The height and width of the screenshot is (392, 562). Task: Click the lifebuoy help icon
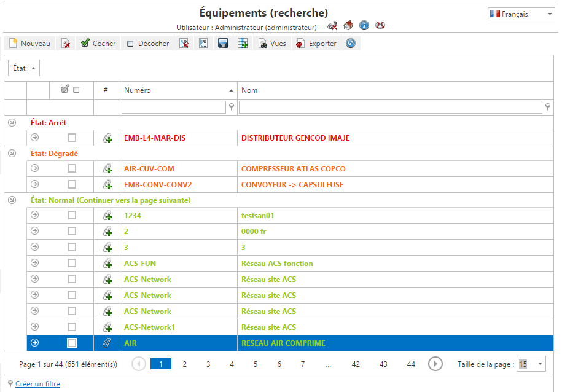[x=380, y=25]
